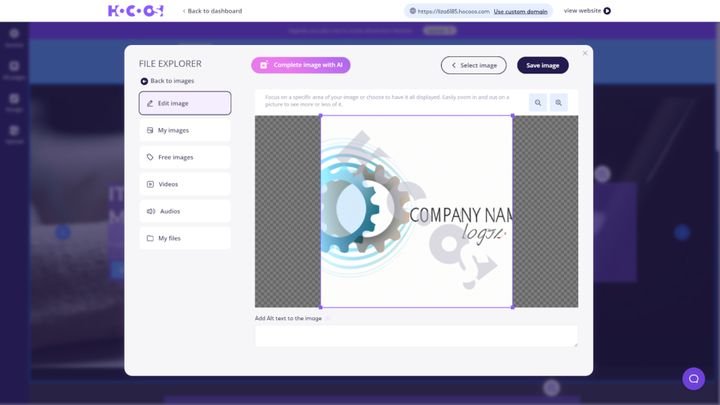Click the pencil icon on Edit image
720x405 pixels.
(x=150, y=103)
